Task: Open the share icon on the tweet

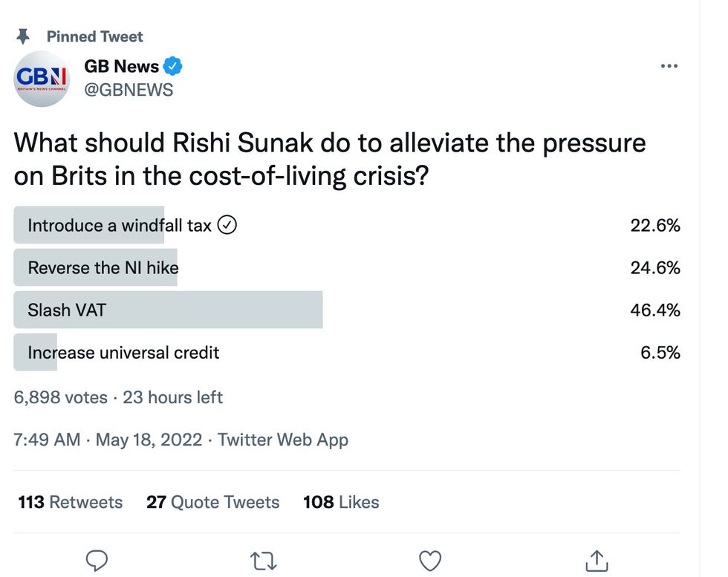Action: click(597, 562)
